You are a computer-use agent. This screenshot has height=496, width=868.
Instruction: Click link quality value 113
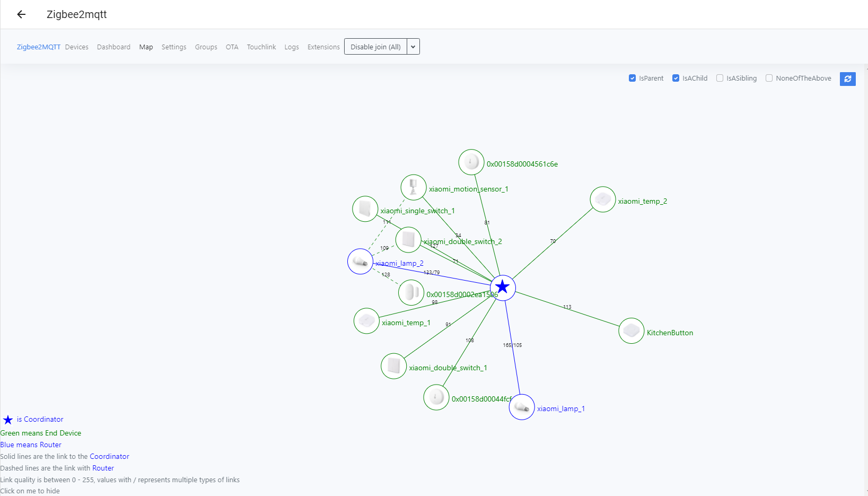[567, 307]
